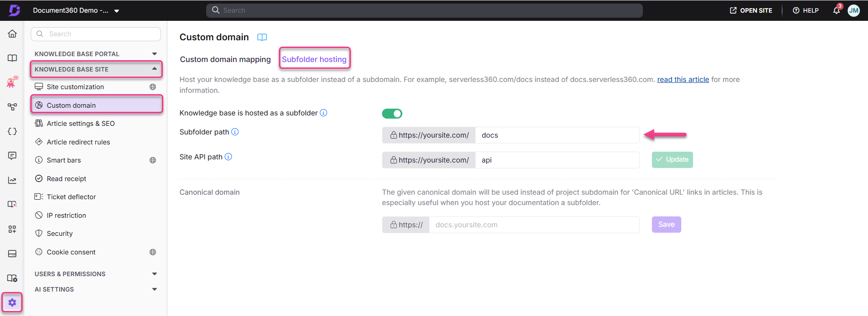Collapse the Knowledge Base Site section
Viewport: 868px width, 316px height.
point(96,69)
